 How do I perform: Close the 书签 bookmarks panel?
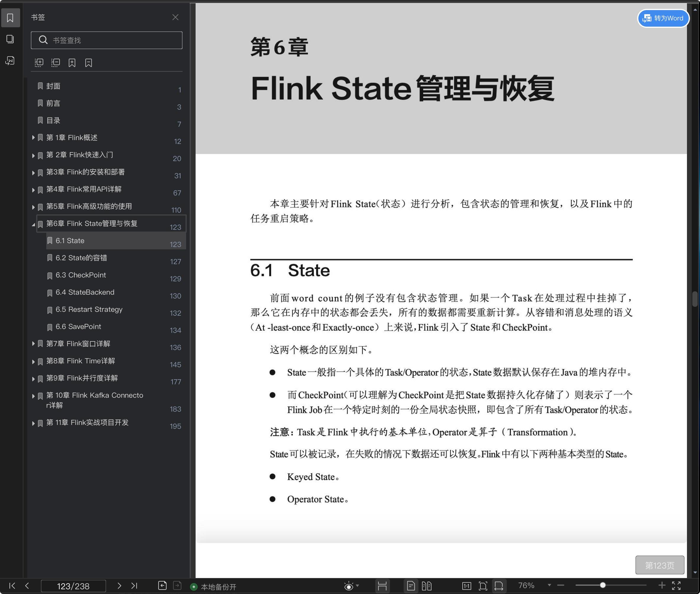[x=175, y=17]
